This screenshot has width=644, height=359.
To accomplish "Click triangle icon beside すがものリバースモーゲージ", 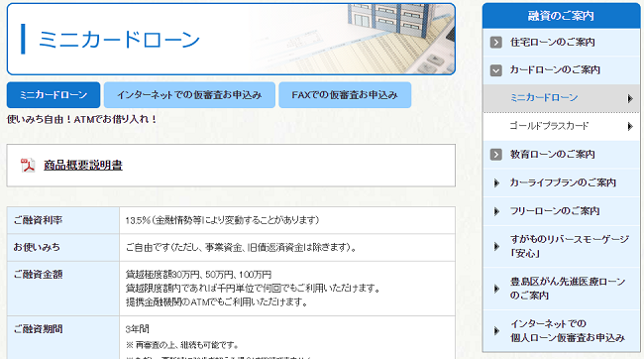I will [496, 246].
